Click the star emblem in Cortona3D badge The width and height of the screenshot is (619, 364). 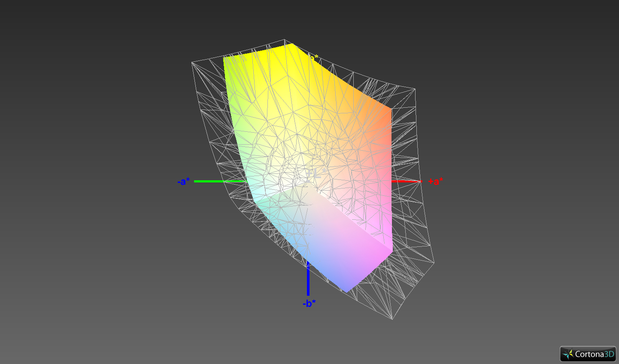(568, 354)
